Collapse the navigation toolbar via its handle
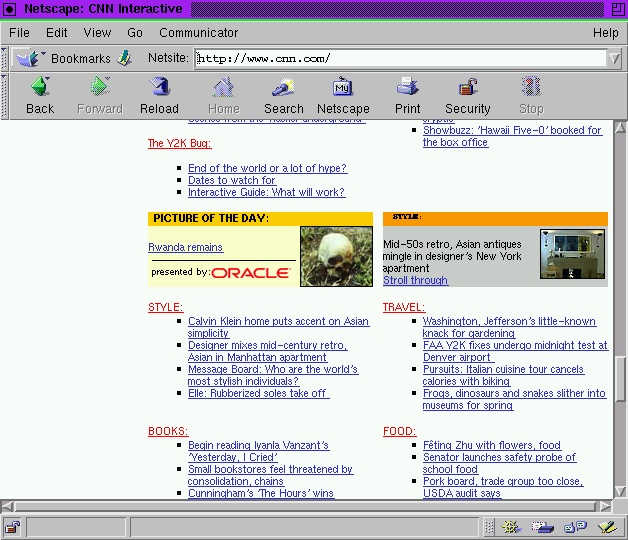This screenshot has width=628, height=540. 4,96
